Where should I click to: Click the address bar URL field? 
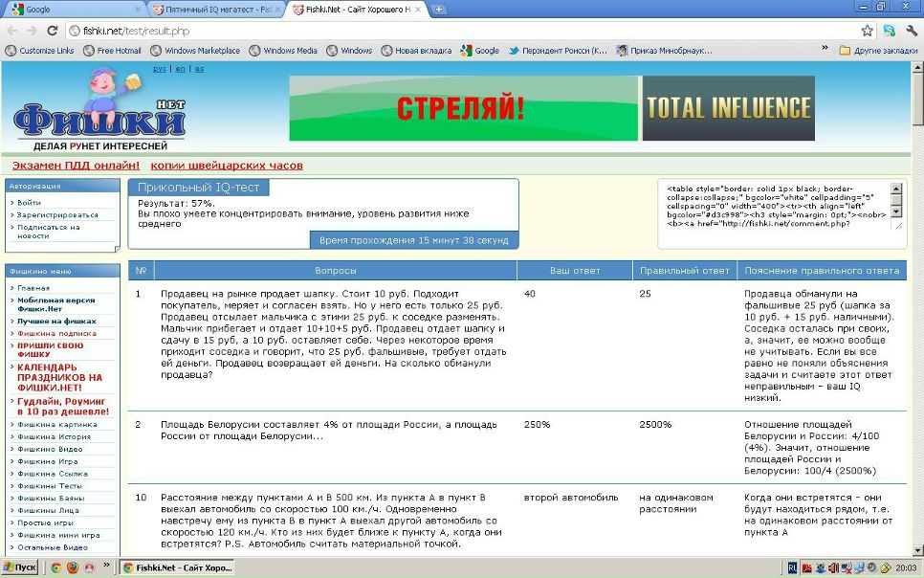pyautogui.click(x=459, y=31)
